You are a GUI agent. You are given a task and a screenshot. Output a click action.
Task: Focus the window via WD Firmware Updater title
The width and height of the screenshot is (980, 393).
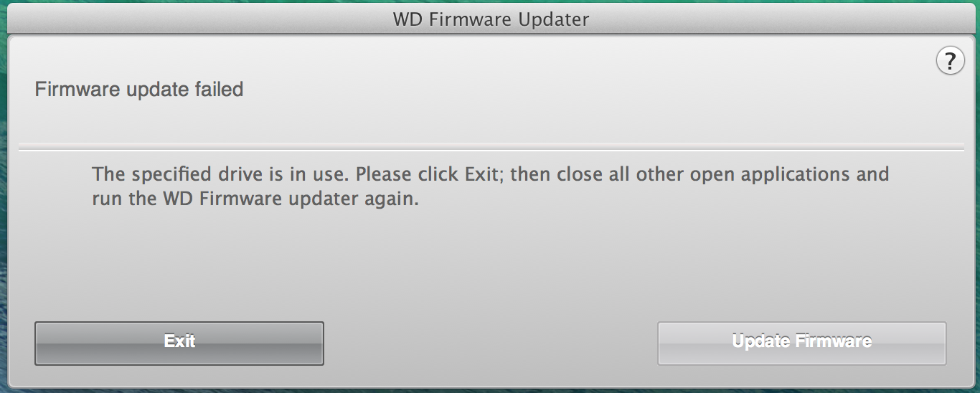[x=491, y=19]
